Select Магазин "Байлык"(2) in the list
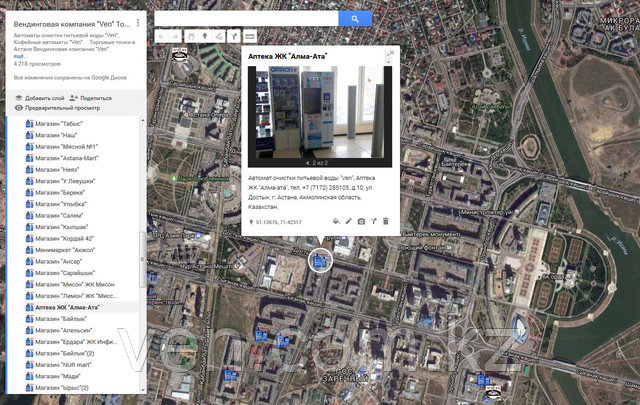 tap(60, 353)
